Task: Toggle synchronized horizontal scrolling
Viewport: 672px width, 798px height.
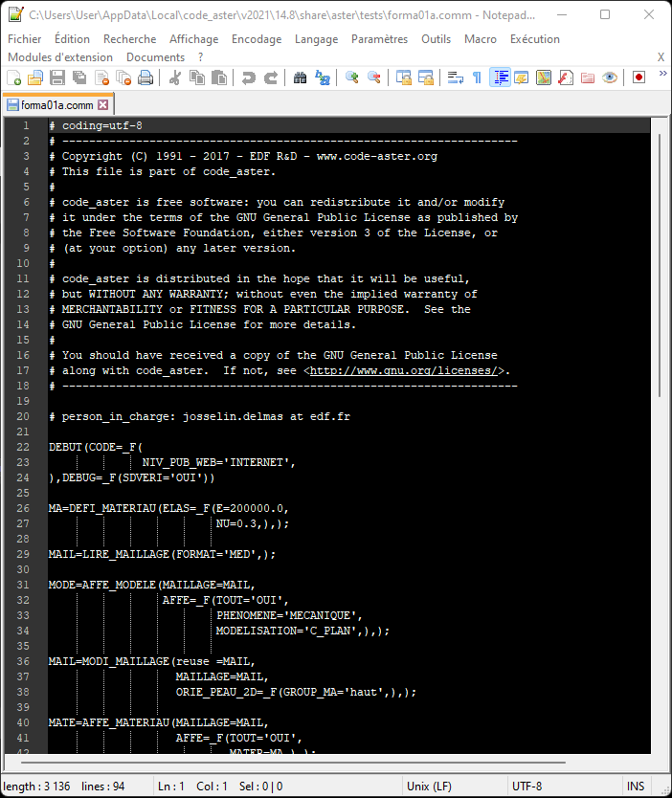Action: [426, 78]
